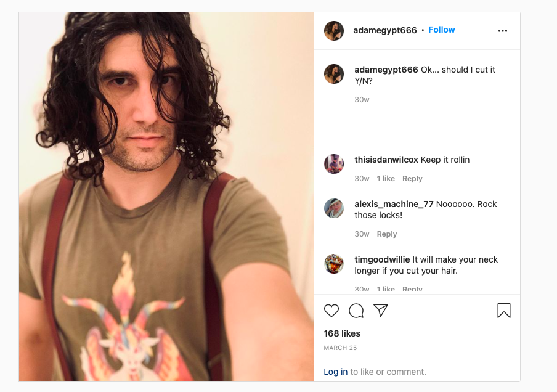Open the 168 likes list
Image resolution: width=557 pixels, height=392 pixels.
[342, 333]
